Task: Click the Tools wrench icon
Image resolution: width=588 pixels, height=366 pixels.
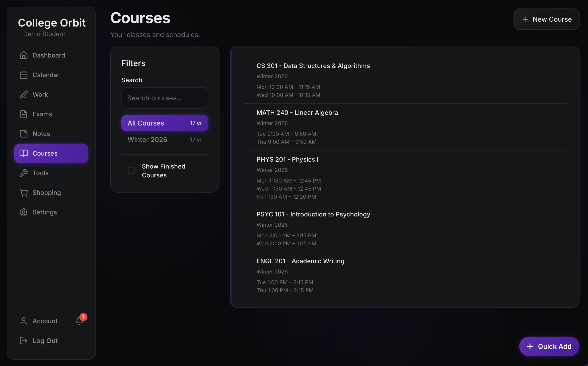Action: coord(23,173)
